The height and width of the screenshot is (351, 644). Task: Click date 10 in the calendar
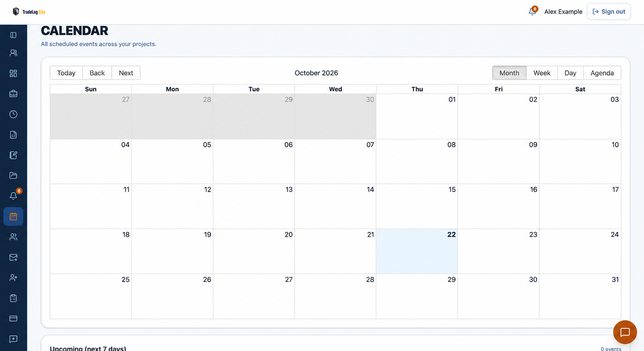615,144
